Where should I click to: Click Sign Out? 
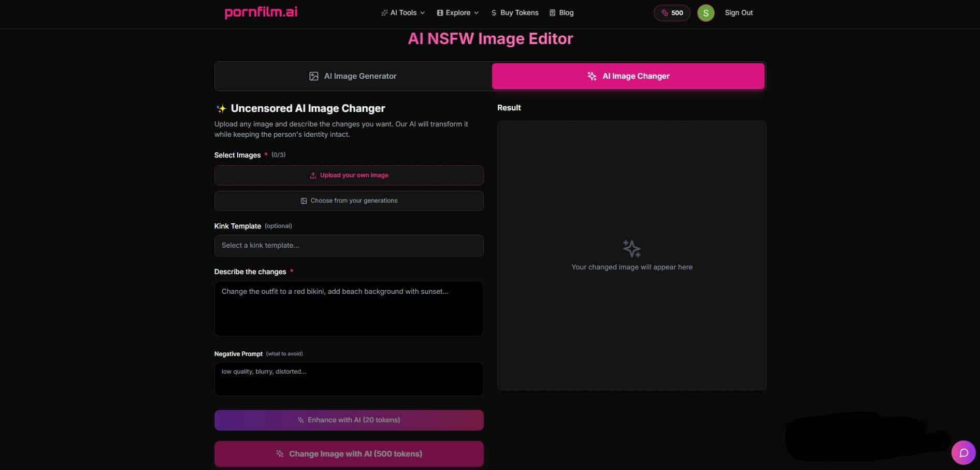pos(739,12)
